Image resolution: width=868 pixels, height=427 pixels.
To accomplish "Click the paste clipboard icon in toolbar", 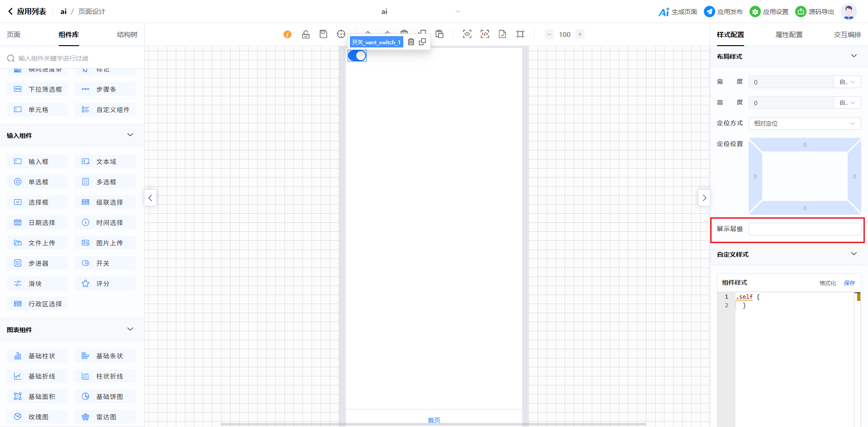I will (x=439, y=34).
